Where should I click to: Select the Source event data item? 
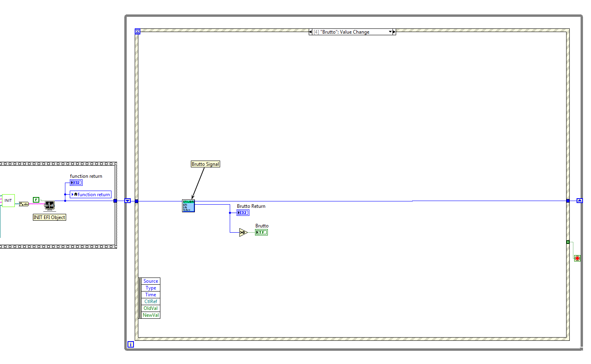point(151,281)
